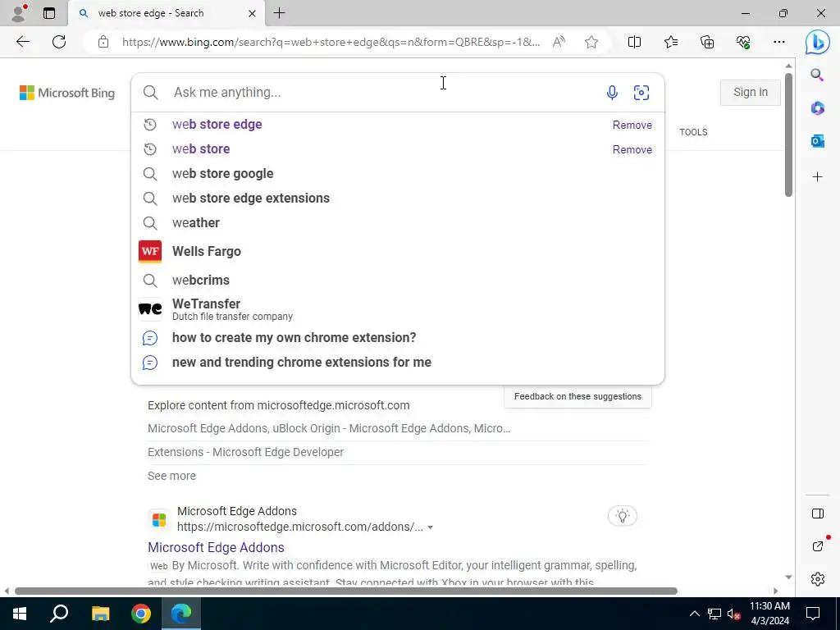Open the Favorites list icon
Image resolution: width=840 pixels, height=630 pixels.
coord(671,42)
